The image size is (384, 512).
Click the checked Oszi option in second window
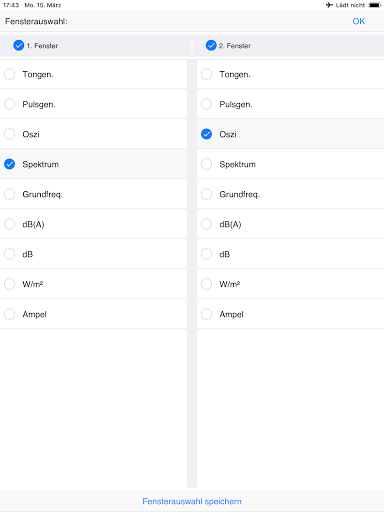(x=290, y=134)
